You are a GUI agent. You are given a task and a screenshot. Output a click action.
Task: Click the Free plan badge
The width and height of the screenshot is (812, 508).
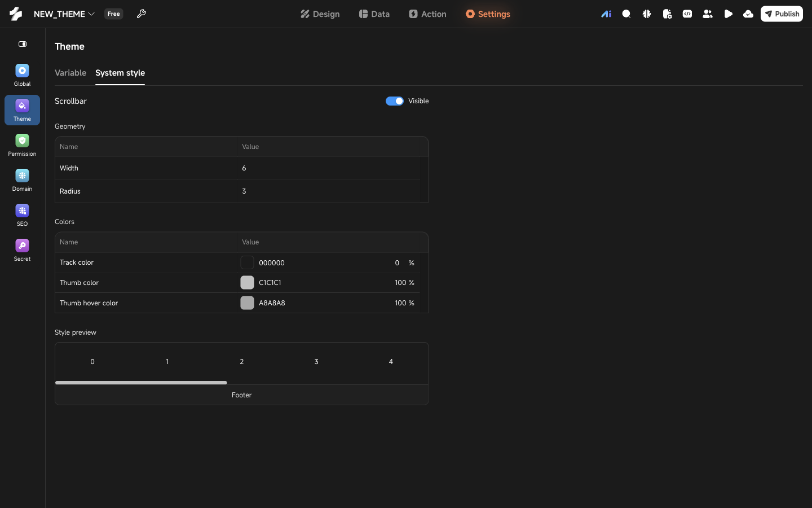pos(114,14)
